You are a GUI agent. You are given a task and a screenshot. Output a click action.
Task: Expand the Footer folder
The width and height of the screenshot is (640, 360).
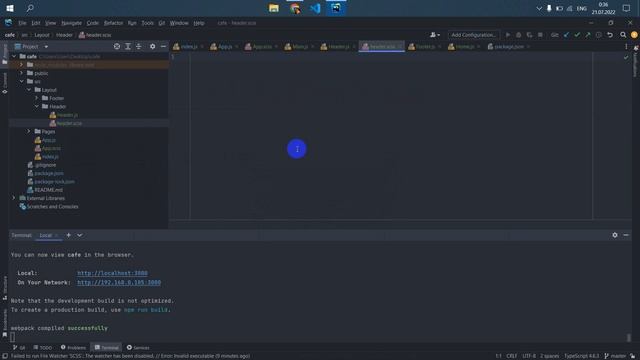pos(37,98)
